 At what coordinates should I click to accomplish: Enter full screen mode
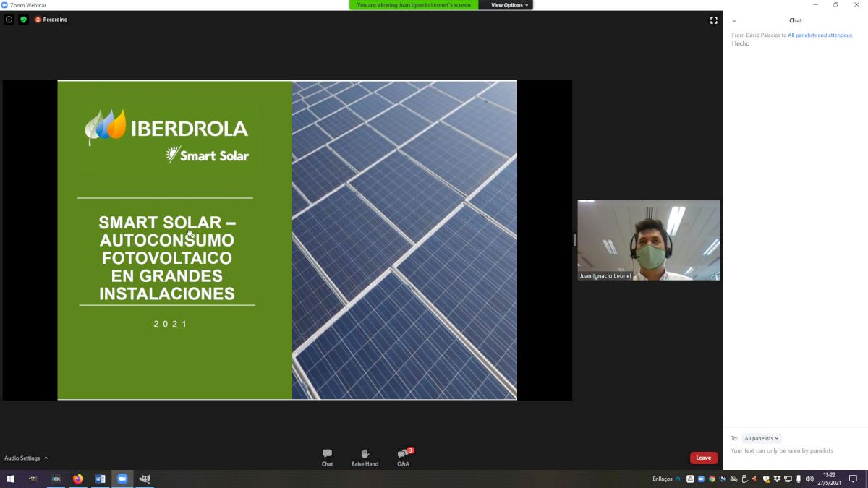tap(713, 20)
